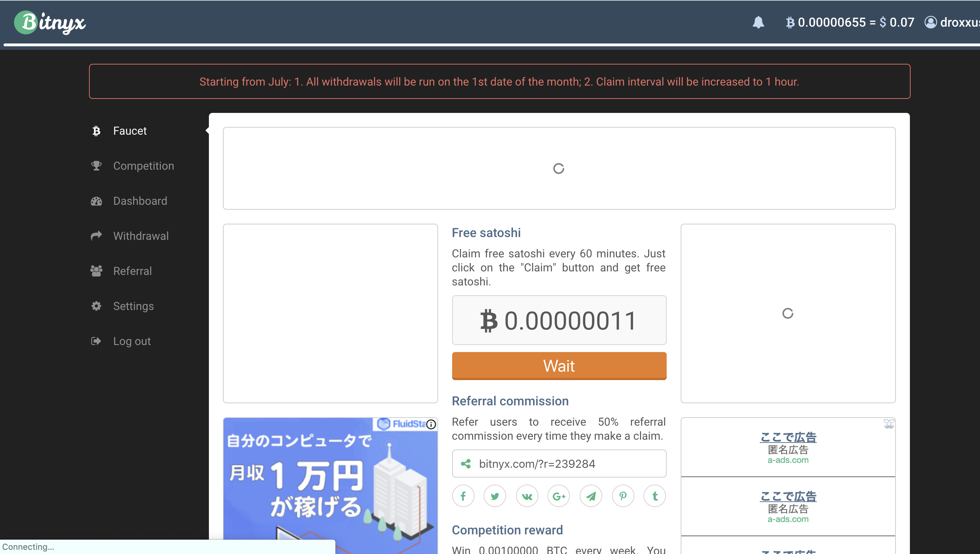Open the Withdrawal section
Viewport: 980px width, 554px height.
point(141,236)
